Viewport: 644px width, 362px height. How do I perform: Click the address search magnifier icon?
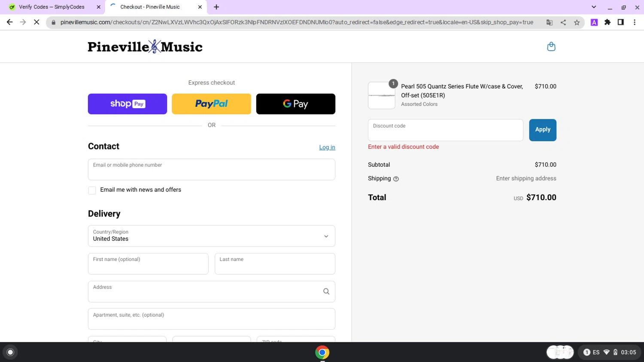tap(326, 292)
